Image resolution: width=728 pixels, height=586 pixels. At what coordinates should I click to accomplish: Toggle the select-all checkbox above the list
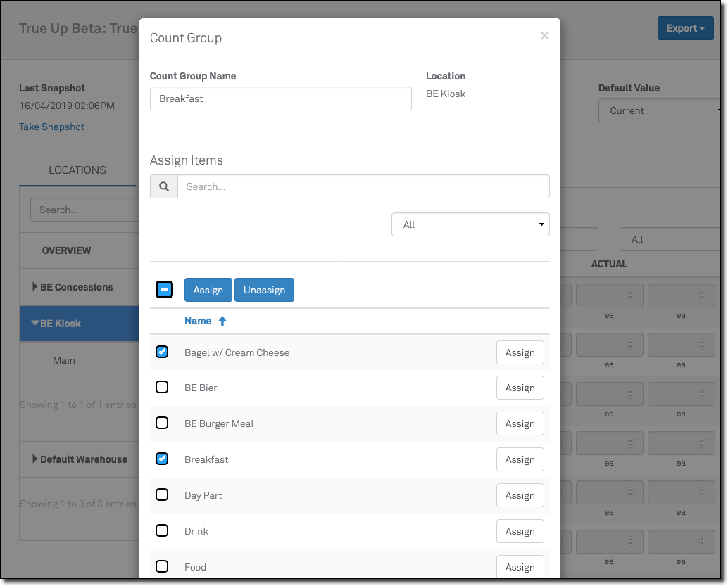tap(164, 289)
